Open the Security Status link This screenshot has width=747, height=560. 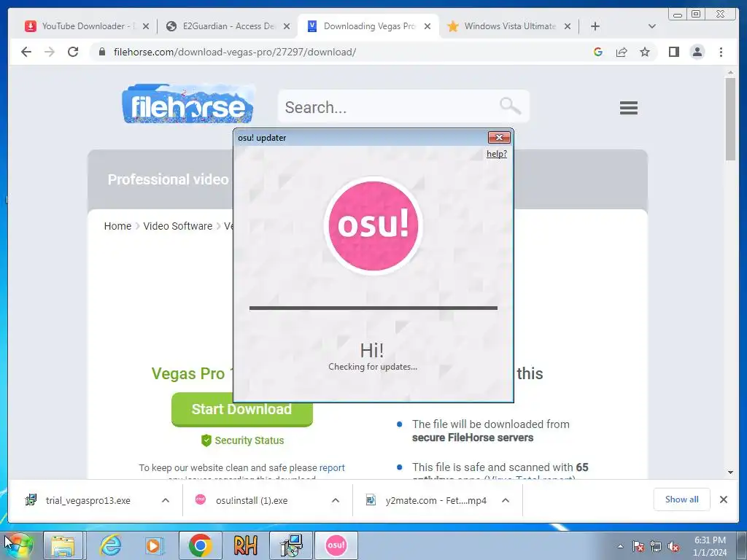[242, 440]
